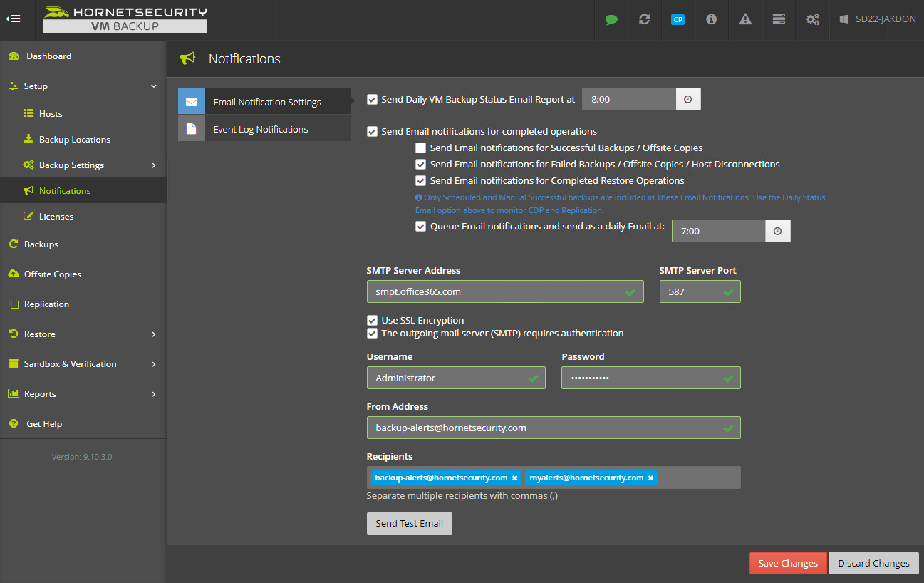The image size is (924, 583).
Task: Disable Send Daily VM Backup Status Email Report
Action: pos(372,100)
